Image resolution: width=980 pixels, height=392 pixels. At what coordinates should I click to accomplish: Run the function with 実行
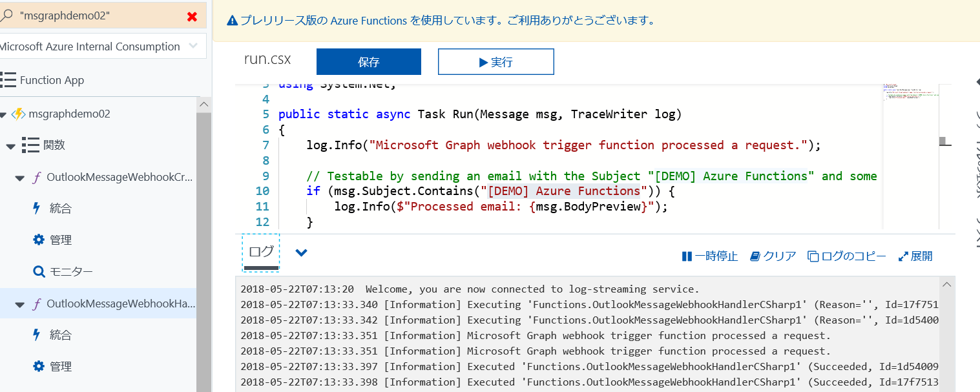[495, 61]
